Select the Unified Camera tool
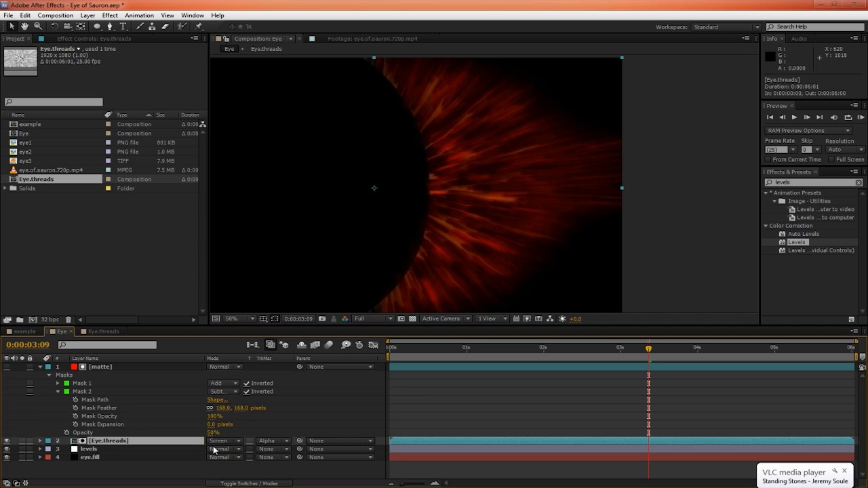Screen dimensions: 868x488 tap(68, 26)
